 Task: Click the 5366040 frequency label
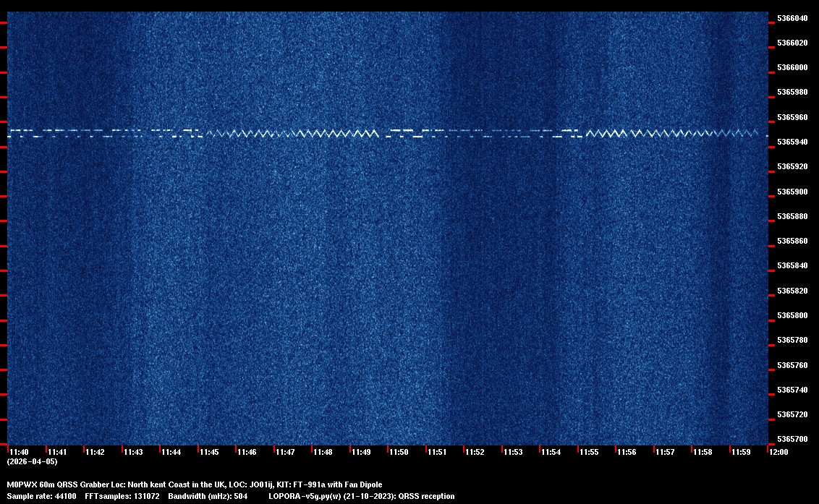point(792,18)
